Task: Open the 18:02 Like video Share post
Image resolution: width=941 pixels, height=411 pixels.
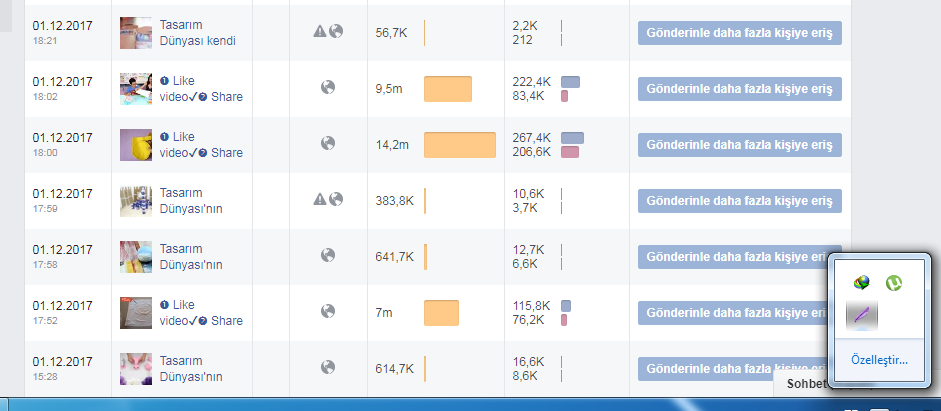Action: tap(201, 89)
